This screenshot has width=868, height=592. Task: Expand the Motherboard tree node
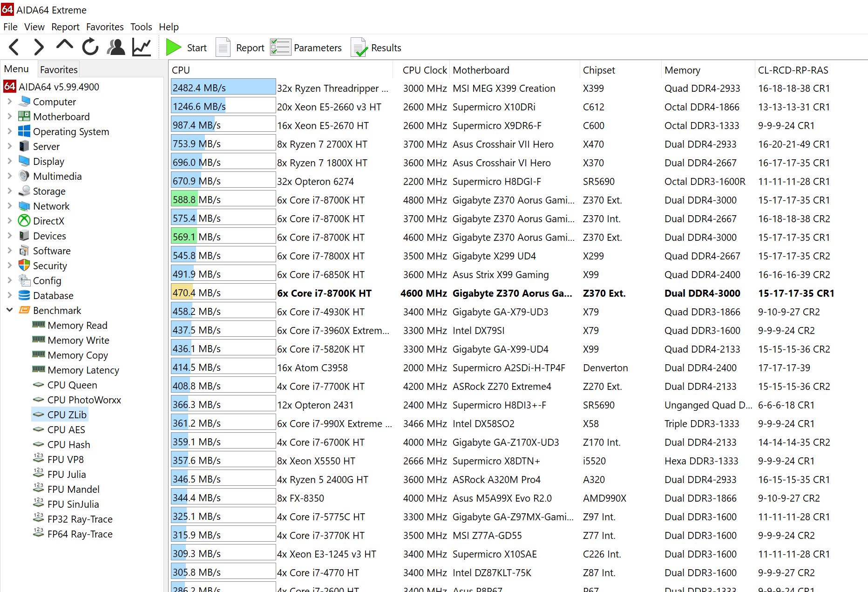coord(10,116)
